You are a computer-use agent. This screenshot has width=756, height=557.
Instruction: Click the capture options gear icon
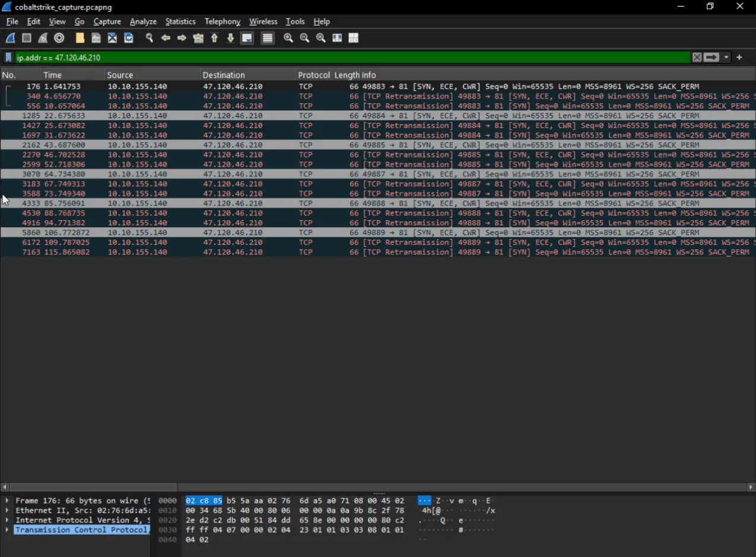[59, 38]
